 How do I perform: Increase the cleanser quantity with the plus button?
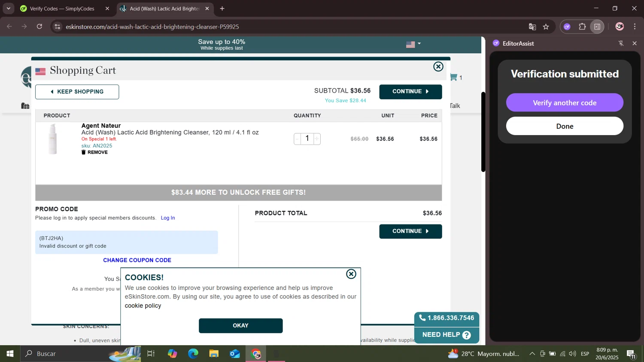click(x=317, y=139)
